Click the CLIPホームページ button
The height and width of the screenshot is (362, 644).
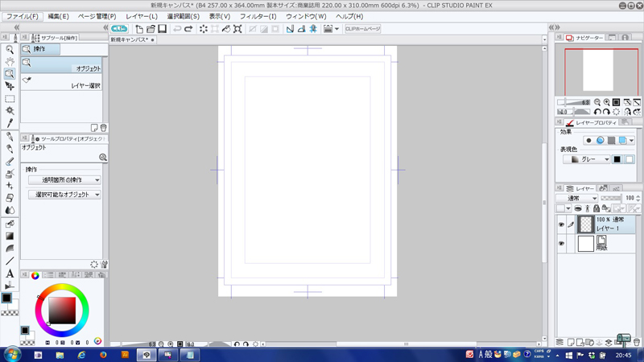(362, 29)
